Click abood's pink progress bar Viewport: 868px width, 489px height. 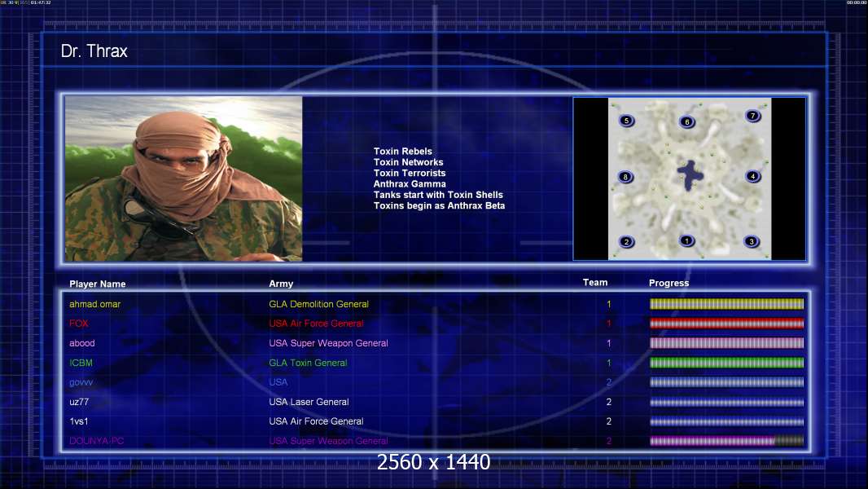click(726, 343)
